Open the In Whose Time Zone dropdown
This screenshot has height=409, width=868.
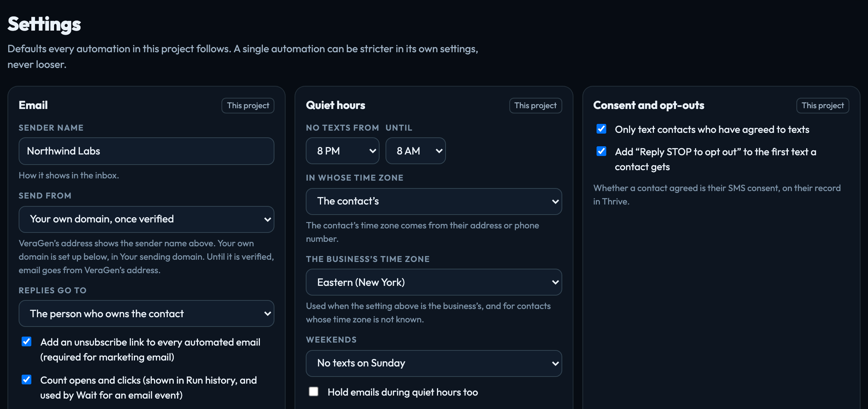tap(434, 202)
